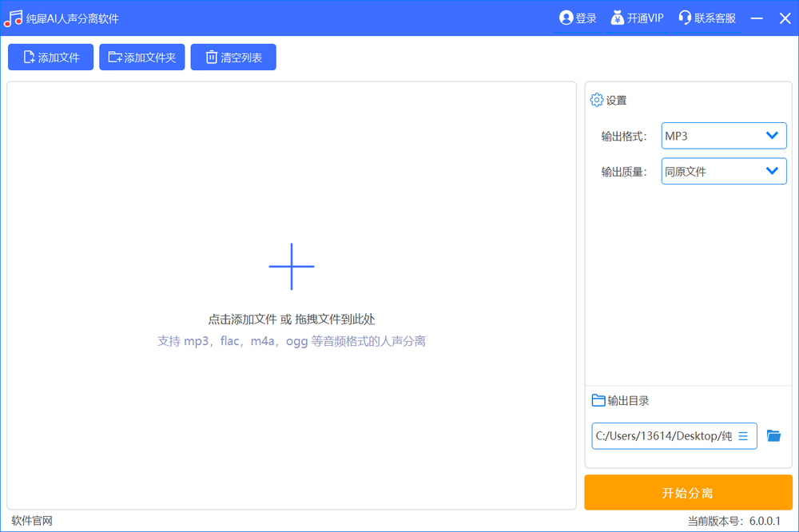Click the 添加文件夹 button

pos(142,58)
